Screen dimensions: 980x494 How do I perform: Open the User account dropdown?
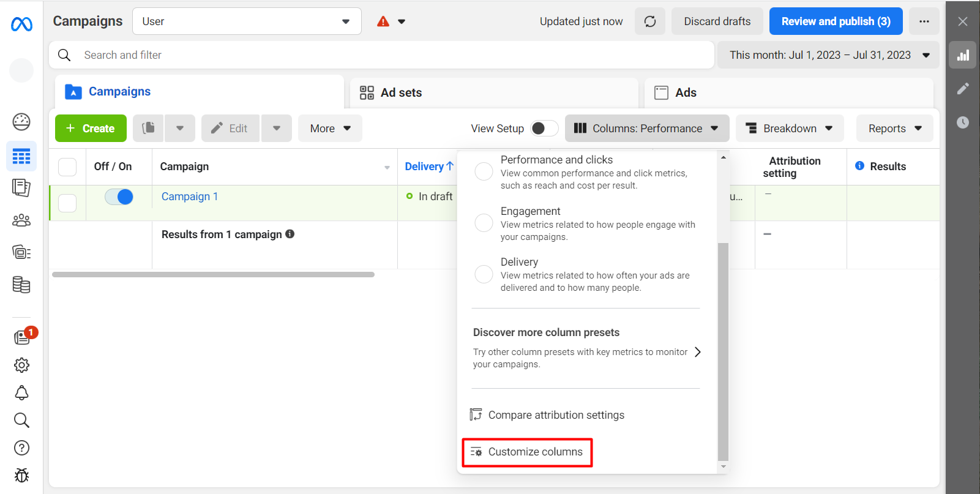click(x=247, y=21)
